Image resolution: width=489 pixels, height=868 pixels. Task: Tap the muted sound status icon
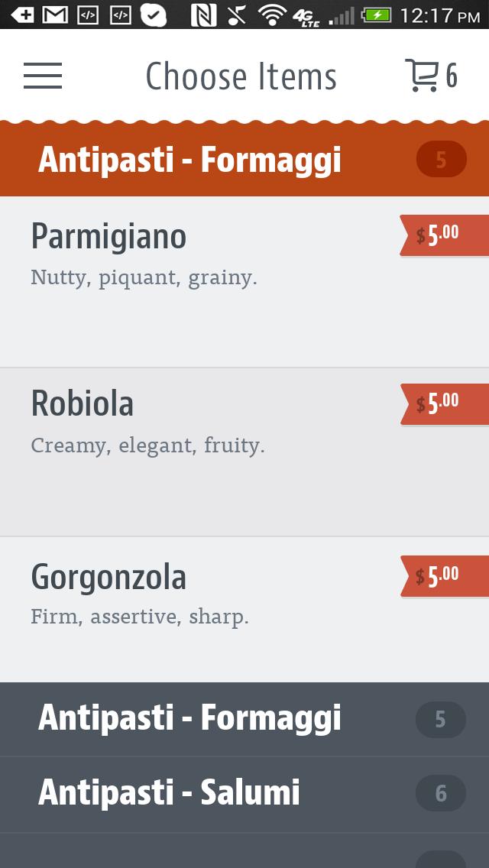click(x=238, y=15)
